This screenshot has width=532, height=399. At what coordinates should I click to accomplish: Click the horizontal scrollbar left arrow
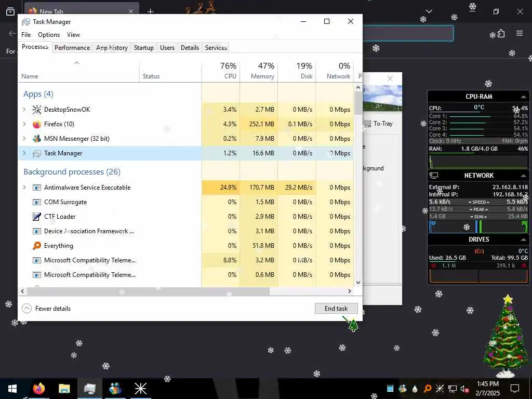(x=22, y=291)
